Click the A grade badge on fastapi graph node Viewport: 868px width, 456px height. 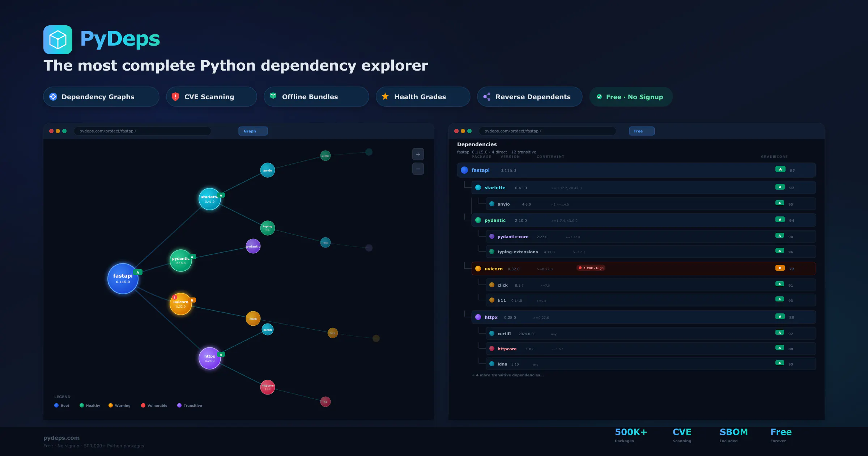click(x=138, y=272)
